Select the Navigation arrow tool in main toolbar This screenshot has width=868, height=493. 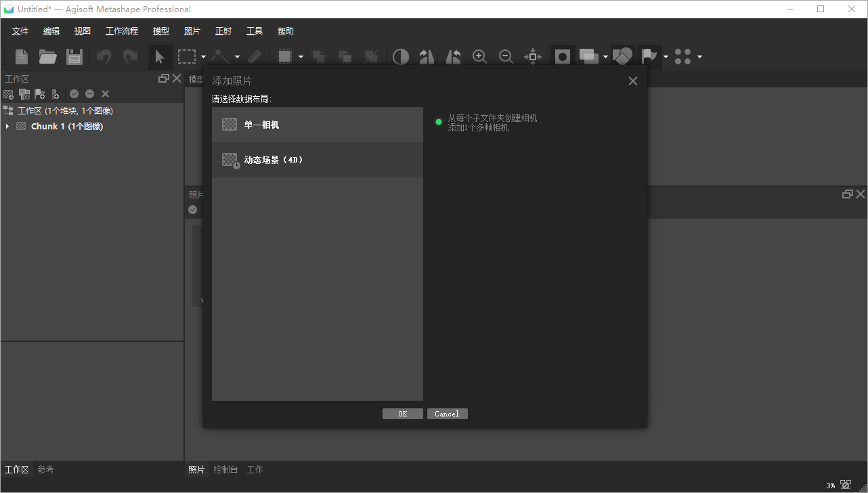tap(160, 56)
